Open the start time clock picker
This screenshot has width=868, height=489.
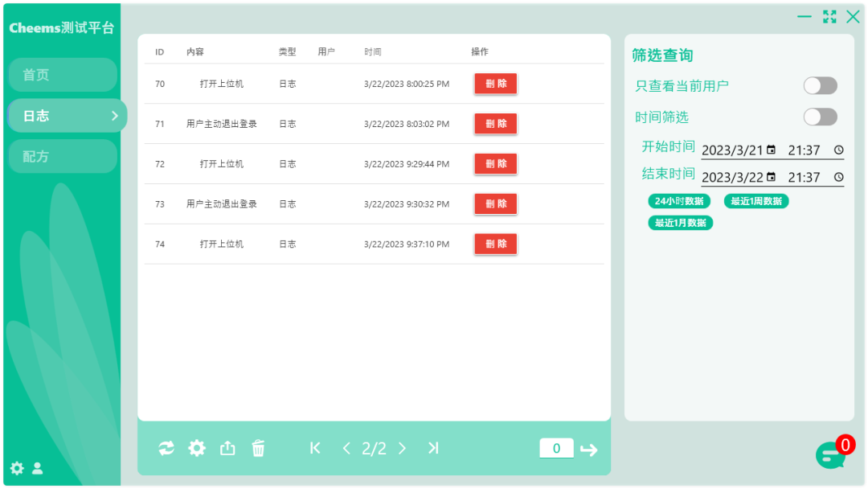[x=838, y=150]
